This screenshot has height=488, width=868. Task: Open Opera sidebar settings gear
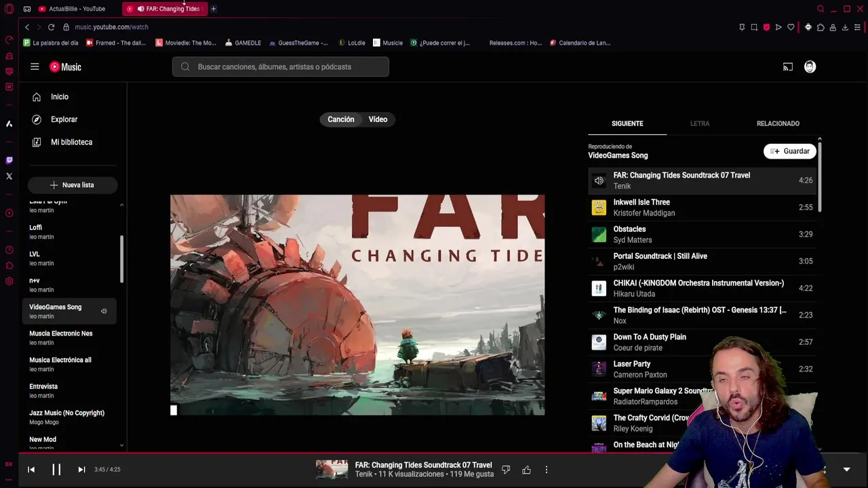pos(9,281)
